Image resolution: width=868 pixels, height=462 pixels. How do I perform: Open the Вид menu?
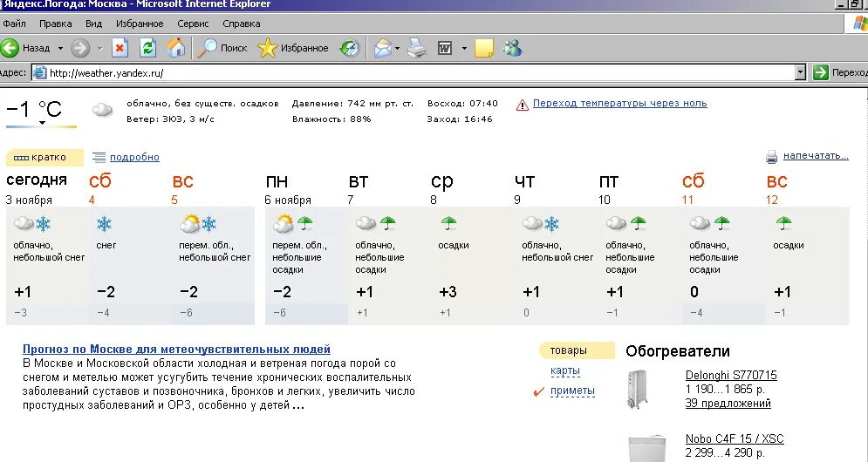click(93, 24)
